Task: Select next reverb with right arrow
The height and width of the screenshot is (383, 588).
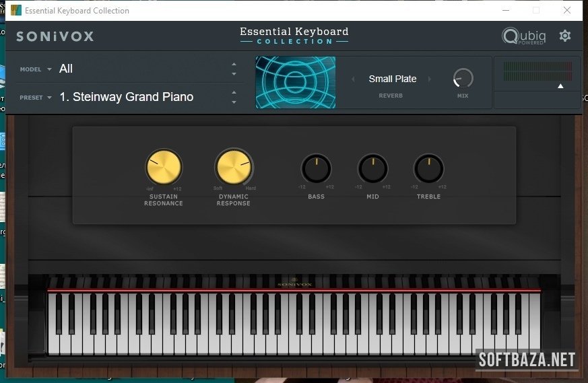Action: tap(432, 79)
